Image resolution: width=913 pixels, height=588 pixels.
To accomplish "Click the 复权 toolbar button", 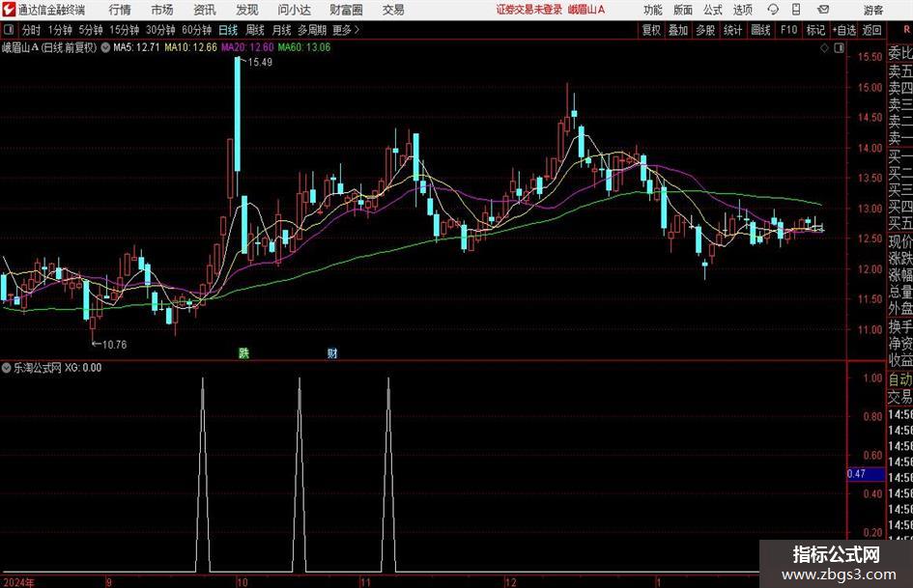I will tap(651, 30).
